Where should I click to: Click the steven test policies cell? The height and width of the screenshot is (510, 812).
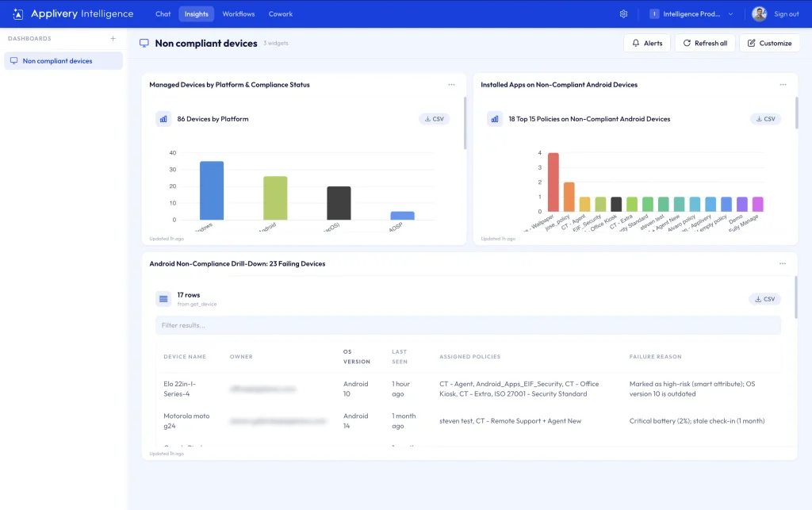pyautogui.click(x=510, y=421)
